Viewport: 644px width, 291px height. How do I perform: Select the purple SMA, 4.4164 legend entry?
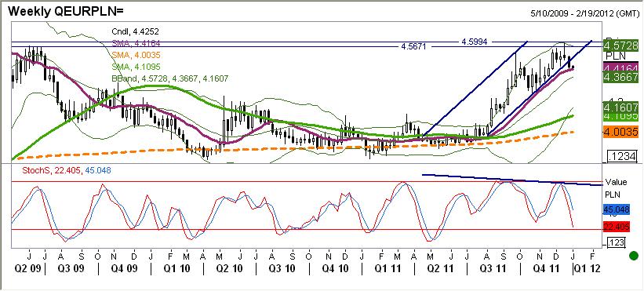136,42
